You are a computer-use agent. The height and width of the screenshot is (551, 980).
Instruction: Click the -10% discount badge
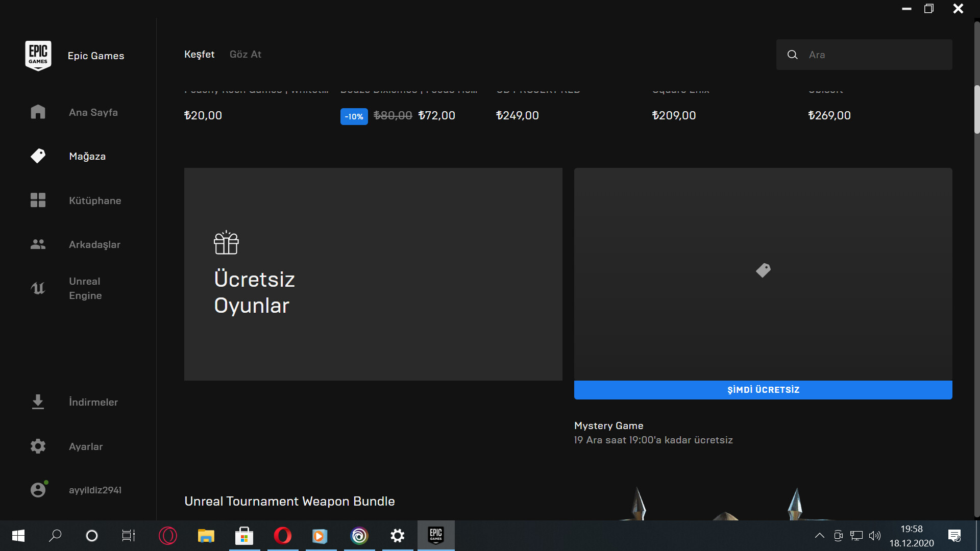(x=354, y=116)
